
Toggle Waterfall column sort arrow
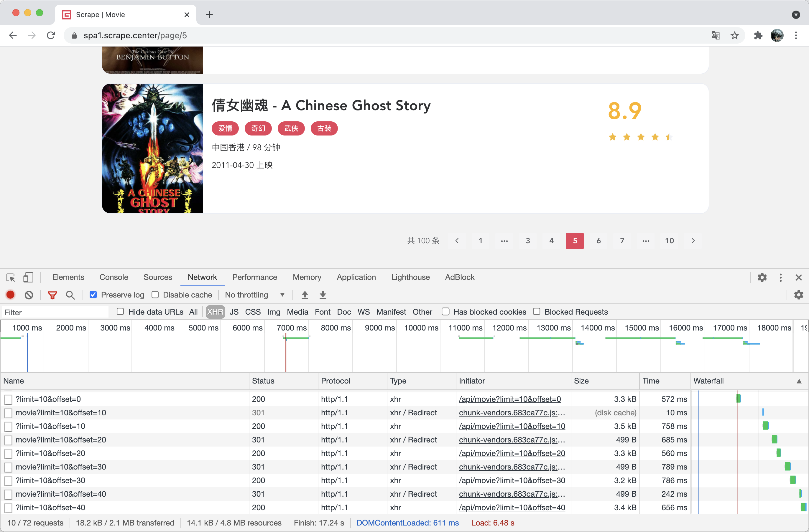[800, 381]
